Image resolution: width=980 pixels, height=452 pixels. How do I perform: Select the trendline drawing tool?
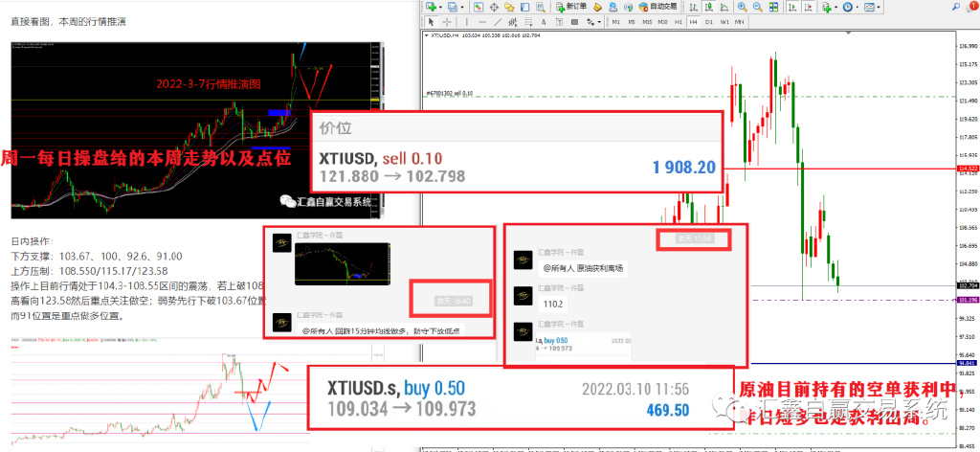498,22
